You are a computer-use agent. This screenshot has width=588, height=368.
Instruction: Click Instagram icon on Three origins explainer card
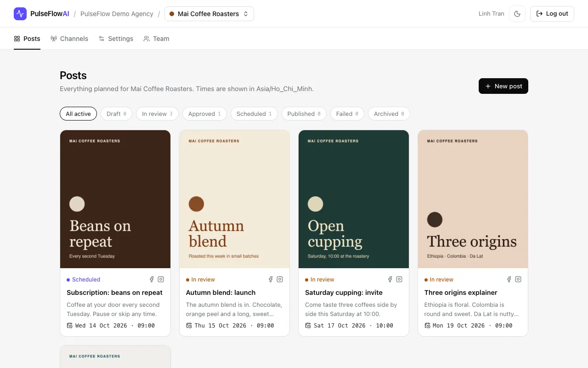(x=518, y=279)
